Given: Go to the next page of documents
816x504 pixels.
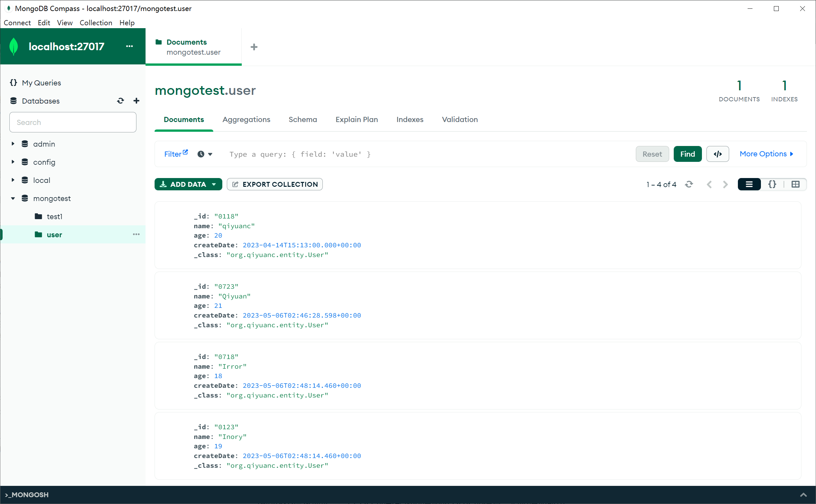Looking at the screenshot, I should click(725, 184).
